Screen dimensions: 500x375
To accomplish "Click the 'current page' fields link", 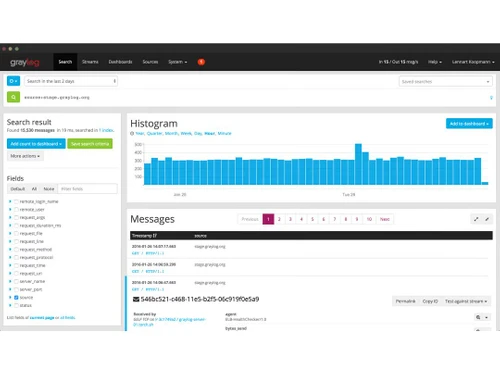I will click(42, 318).
